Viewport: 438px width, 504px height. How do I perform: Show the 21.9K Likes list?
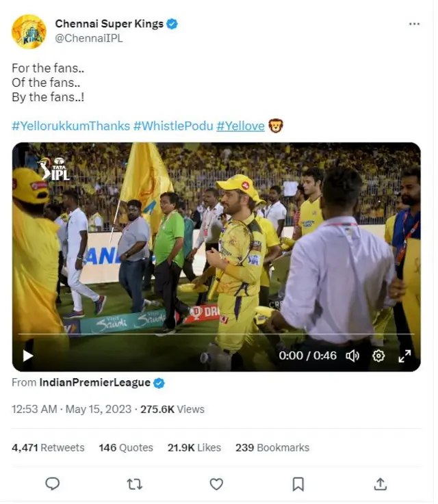(x=194, y=447)
